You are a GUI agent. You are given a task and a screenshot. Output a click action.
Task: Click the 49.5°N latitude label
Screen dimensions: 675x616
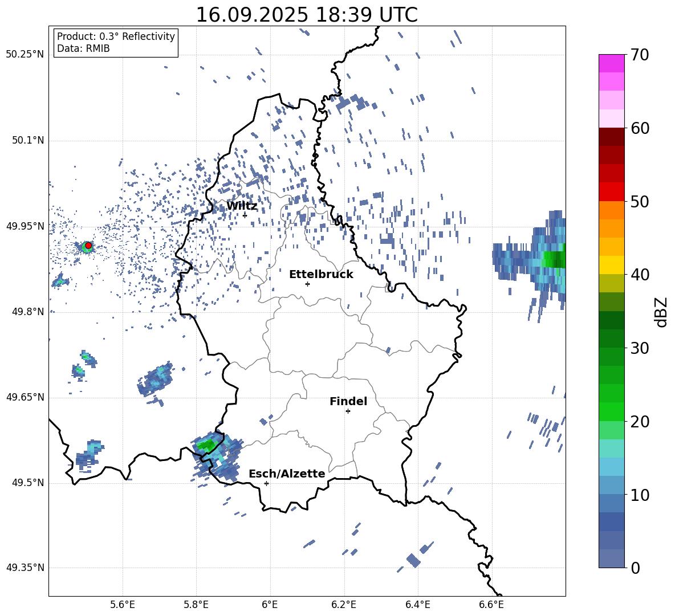pos(27,483)
